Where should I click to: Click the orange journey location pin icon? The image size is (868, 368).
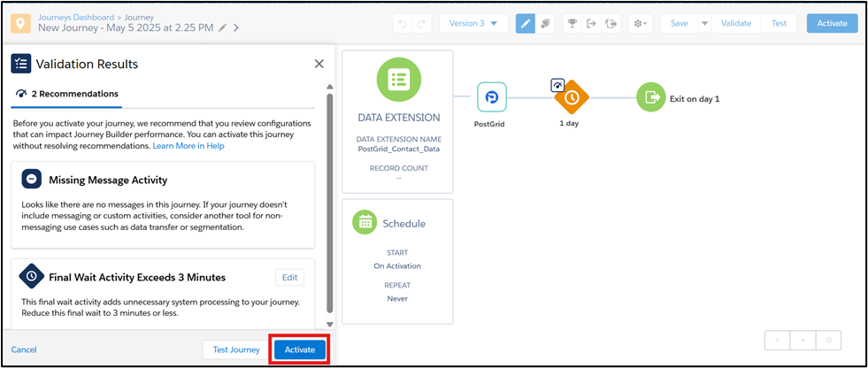click(x=20, y=24)
